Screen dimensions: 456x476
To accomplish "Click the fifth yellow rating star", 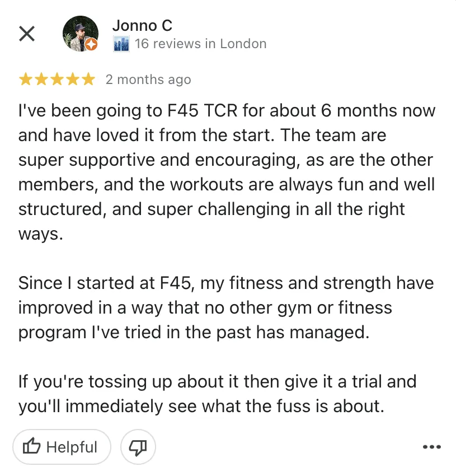I will (88, 80).
